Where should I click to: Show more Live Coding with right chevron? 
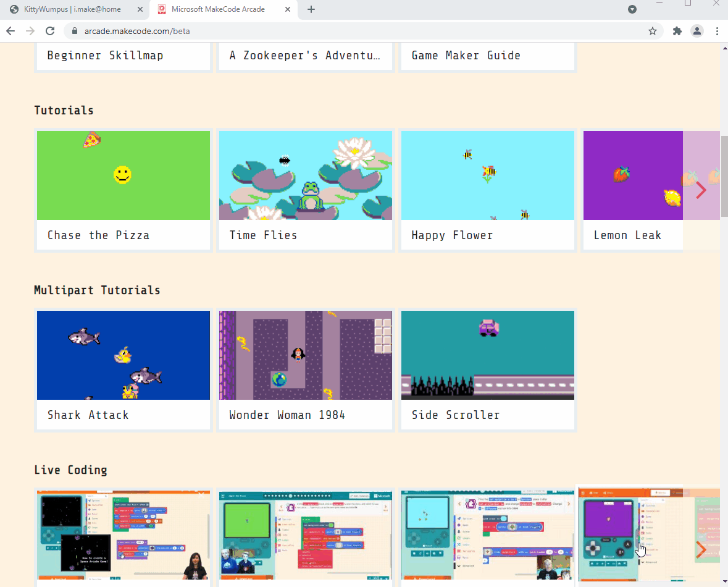[x=701, y=549]
